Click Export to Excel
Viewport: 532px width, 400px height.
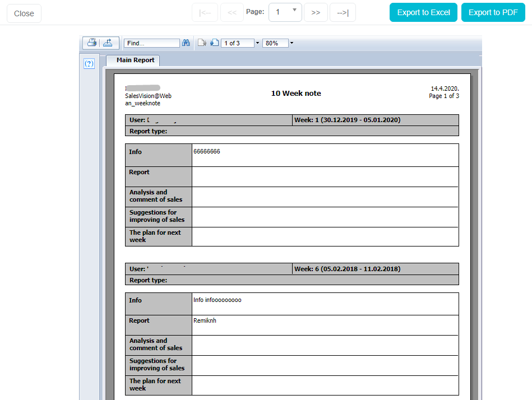(x=423, y=12)
